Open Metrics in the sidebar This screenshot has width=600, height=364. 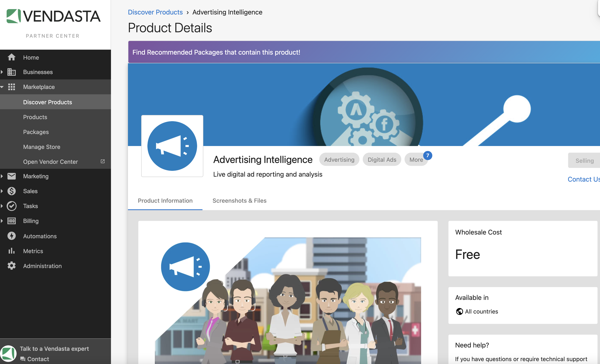55,251
